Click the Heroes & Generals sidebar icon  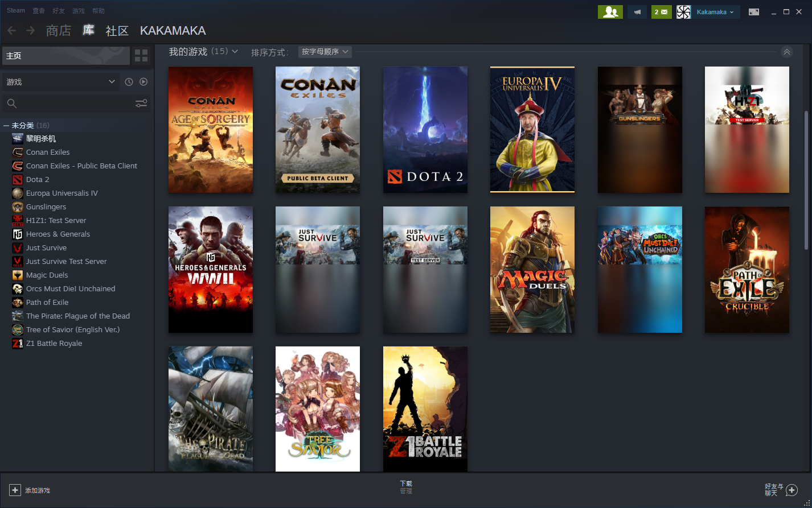point(18,234)
